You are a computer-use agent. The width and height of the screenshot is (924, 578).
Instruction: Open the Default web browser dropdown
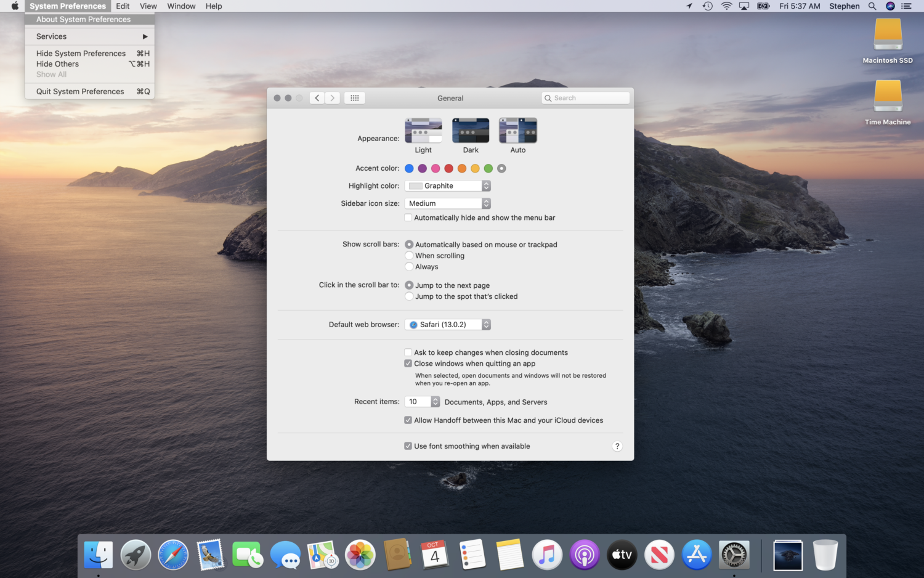tap(448, 324)
